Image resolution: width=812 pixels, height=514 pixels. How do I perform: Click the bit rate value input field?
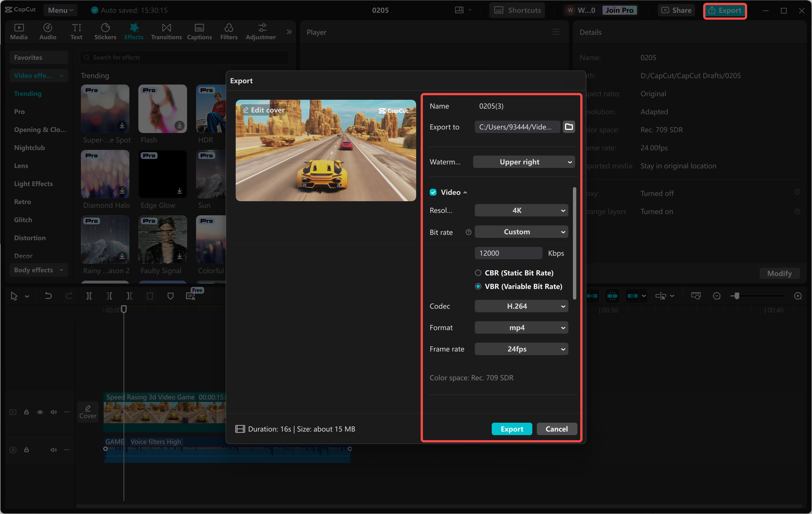[x=508, y=253]
